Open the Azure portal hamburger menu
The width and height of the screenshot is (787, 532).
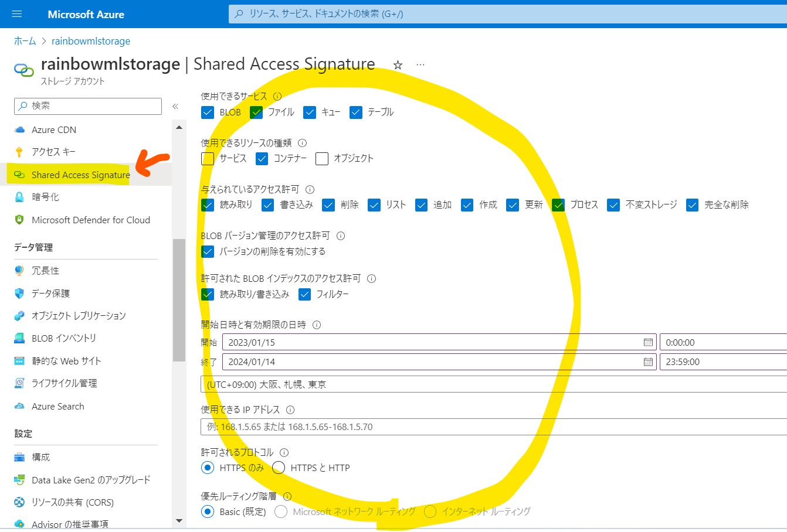click(17, 14)
